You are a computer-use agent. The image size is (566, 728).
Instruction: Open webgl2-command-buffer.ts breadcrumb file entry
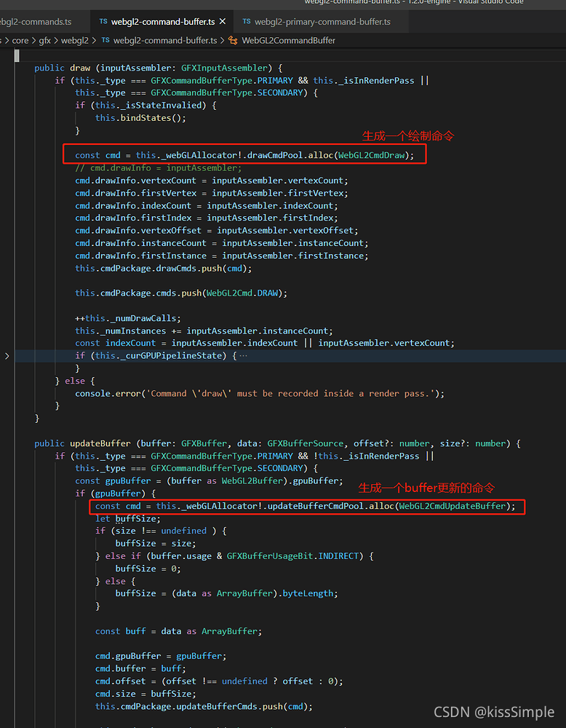click(165, 40)
